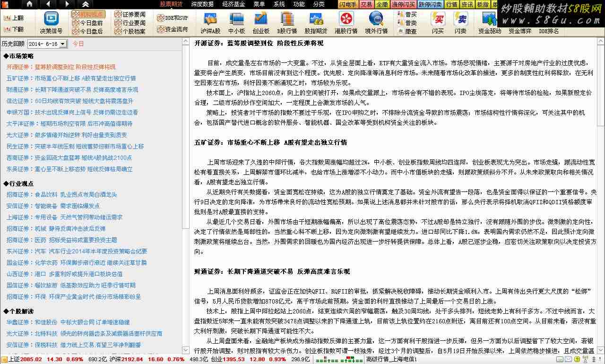Open 分类 menu
Image resolution: width=605 pixels, height=364 pixels.
(x=319, y=4)
